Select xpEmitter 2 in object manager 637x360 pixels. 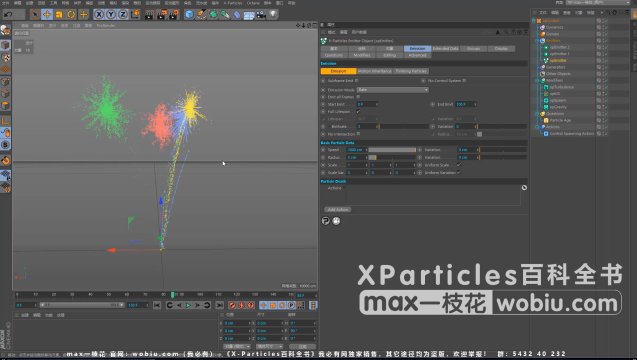[x=559, y=47]
